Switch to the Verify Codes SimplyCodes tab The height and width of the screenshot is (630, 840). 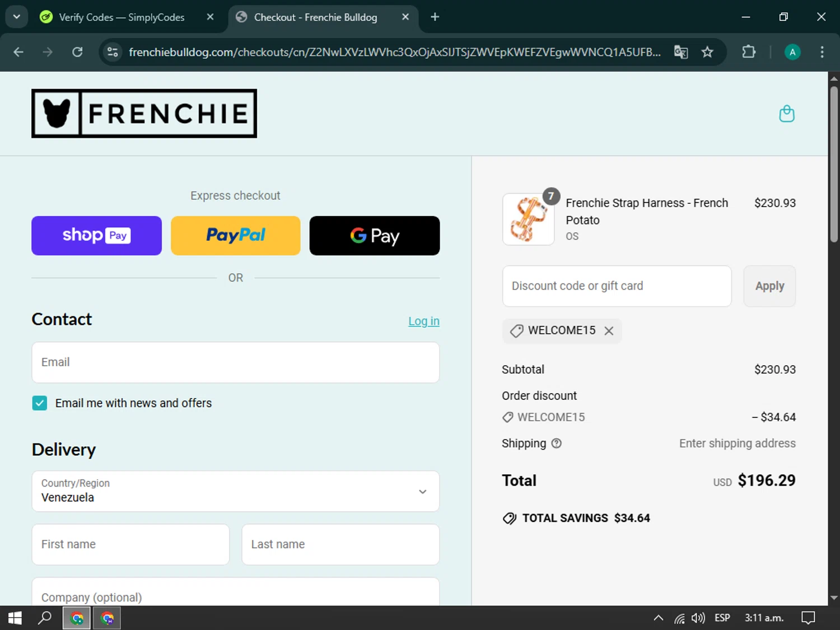point(122,17)
